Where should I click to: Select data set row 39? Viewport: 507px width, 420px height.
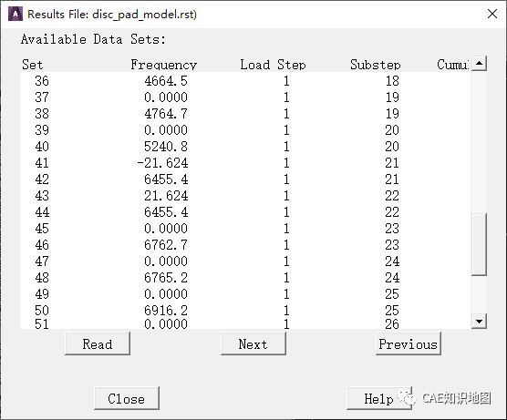245,130
